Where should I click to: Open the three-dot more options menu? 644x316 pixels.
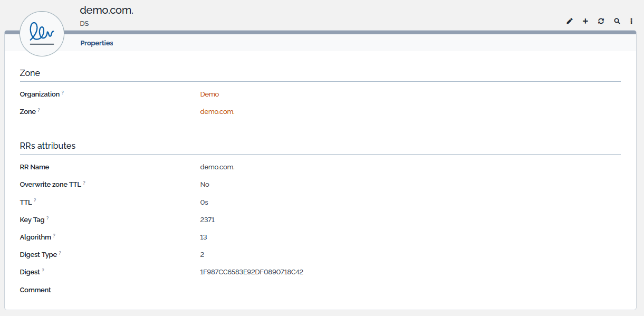[631, 21]
